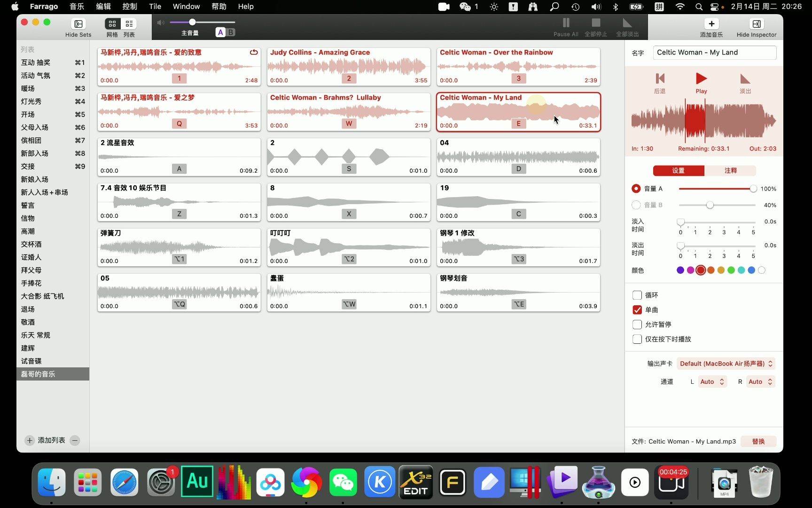
Task: Click the 全部淡出 fade-all icon
Action: [626, 21]
